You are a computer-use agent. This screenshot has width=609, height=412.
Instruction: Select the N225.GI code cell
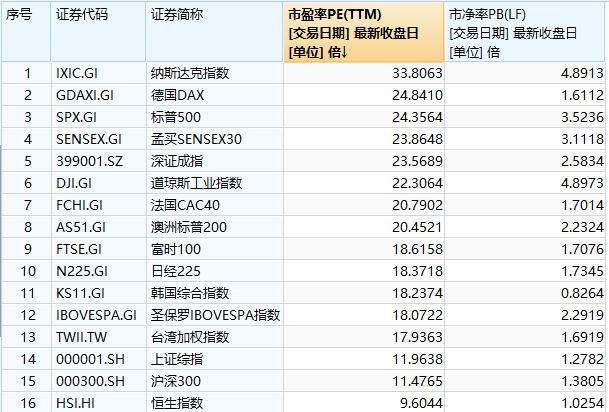click(98, 271)
